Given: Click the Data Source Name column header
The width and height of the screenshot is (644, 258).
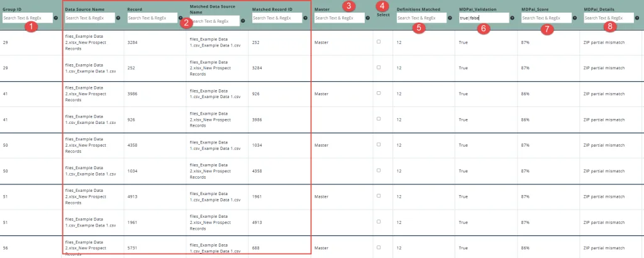Looking at the screenshot, I should pos(85,9).
